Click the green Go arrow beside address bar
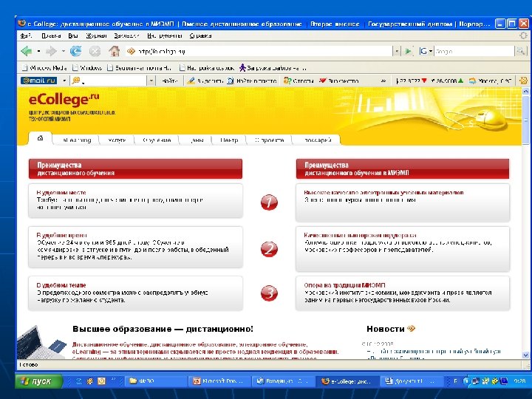Image resolution: width=532 pixels, height=399 pixels. [x=408, y=51]
